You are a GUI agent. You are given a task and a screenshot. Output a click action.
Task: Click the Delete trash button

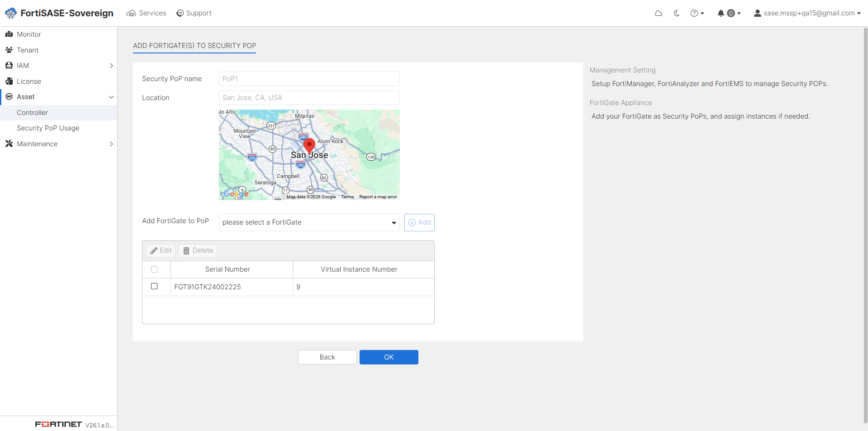198,250
